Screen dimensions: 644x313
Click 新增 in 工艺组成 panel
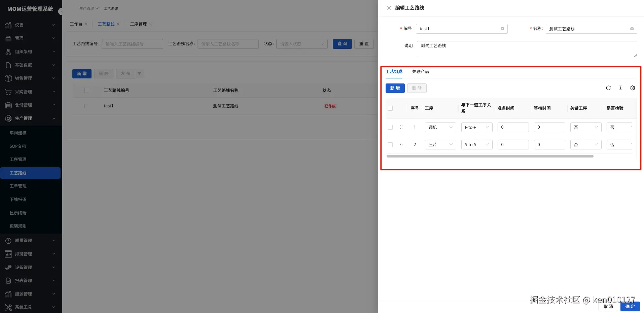pyautogui.click(x=395, y=88)
